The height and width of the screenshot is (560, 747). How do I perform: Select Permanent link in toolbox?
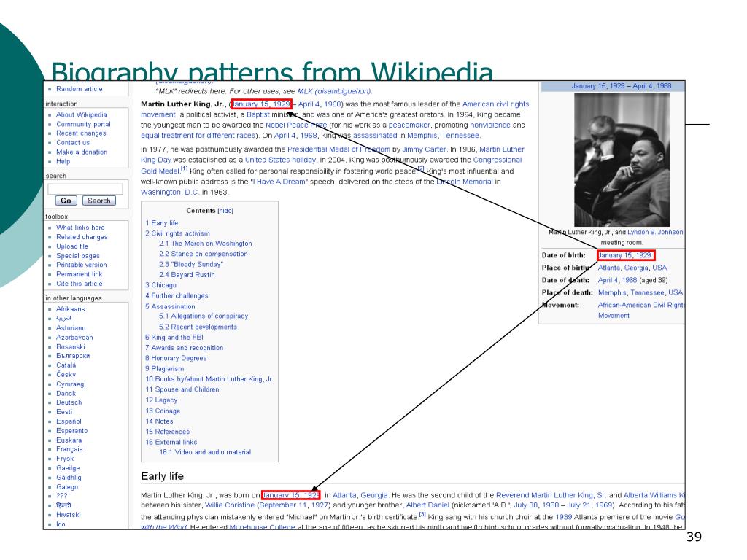pyautogui.click(x=79, y=274)
